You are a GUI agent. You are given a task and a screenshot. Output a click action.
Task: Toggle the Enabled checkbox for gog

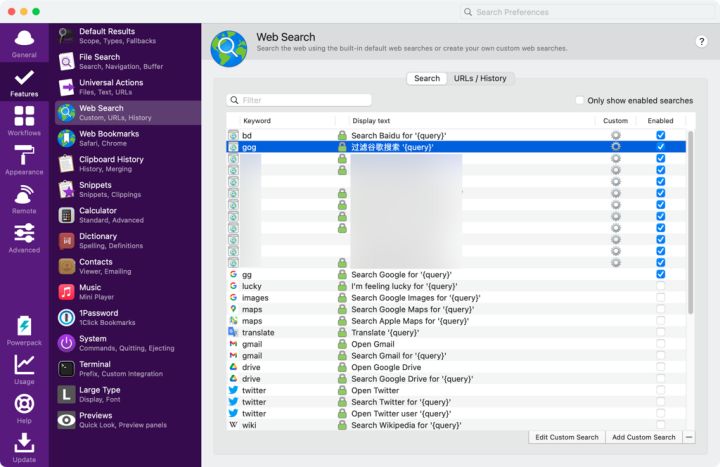(x=660, y=146)
